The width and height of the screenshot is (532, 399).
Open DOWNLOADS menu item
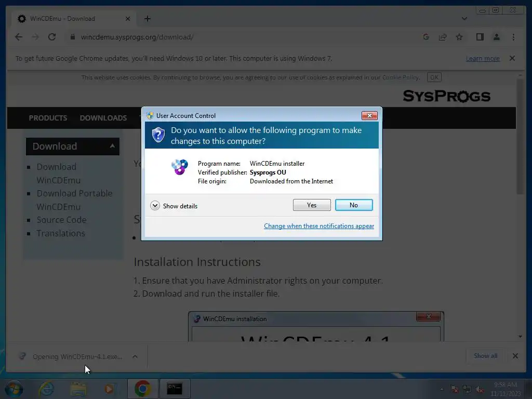click(103, 118)
